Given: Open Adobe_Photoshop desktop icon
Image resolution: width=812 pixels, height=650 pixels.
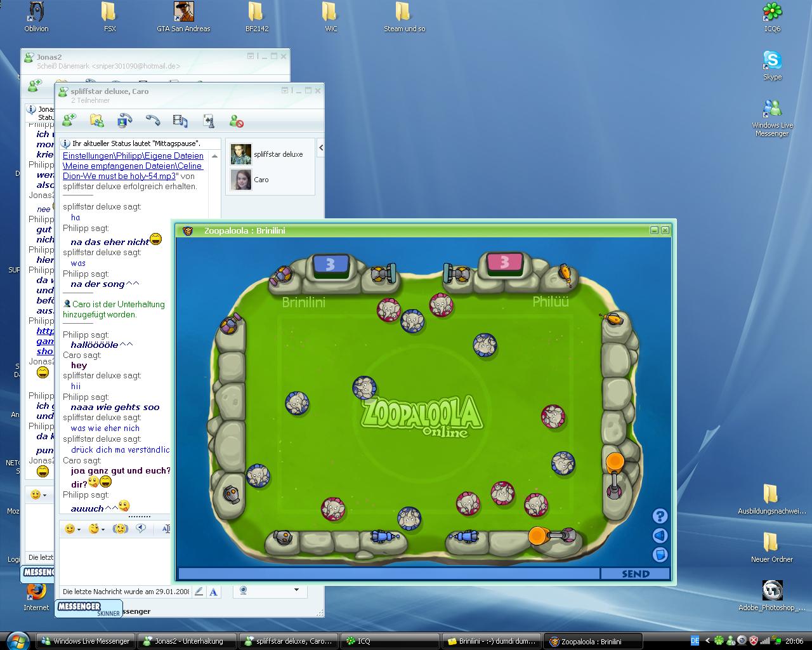Looking at the screenshot, I should [772, 595].
